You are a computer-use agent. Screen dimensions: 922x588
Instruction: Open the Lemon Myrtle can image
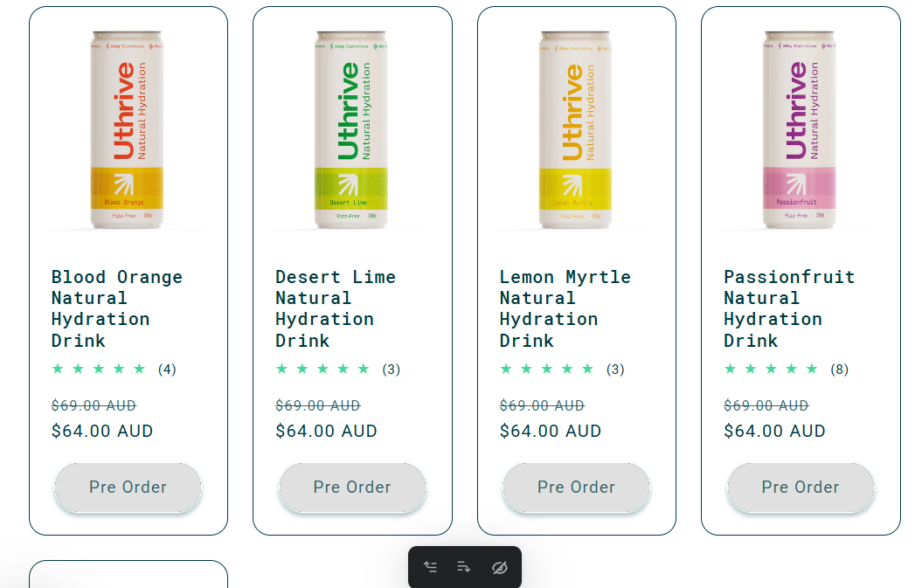tap(575, 130)
